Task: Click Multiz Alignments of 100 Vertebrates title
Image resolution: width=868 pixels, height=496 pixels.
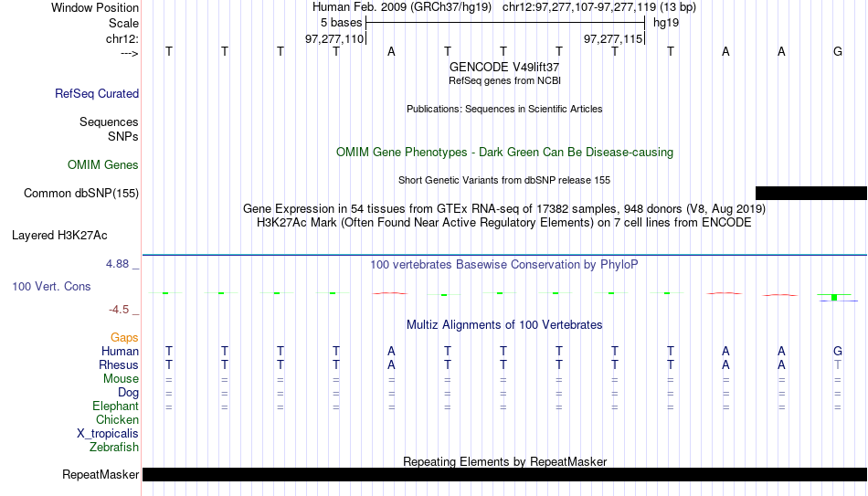Action: pyautogui.click(x=504, y=325)
